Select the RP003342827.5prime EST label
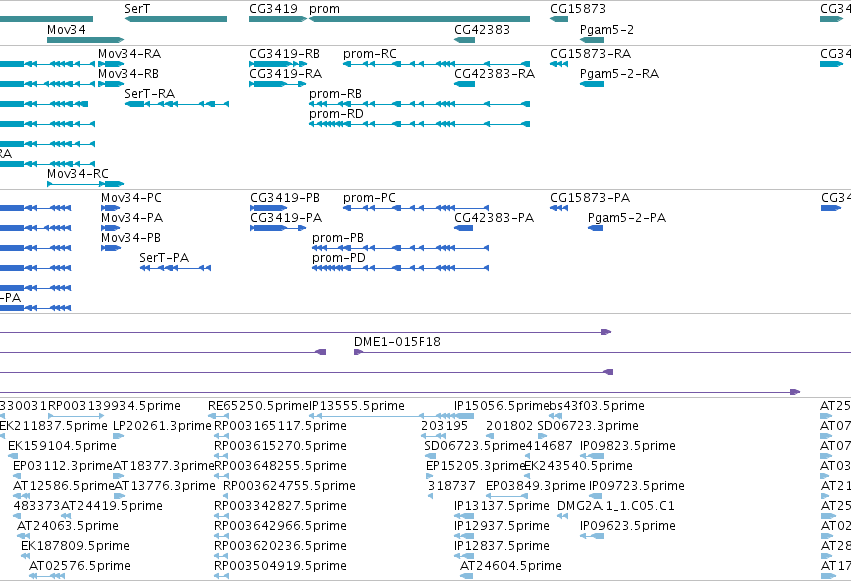The width and height of the screenshot is (851, 581). tap(281, 506)
